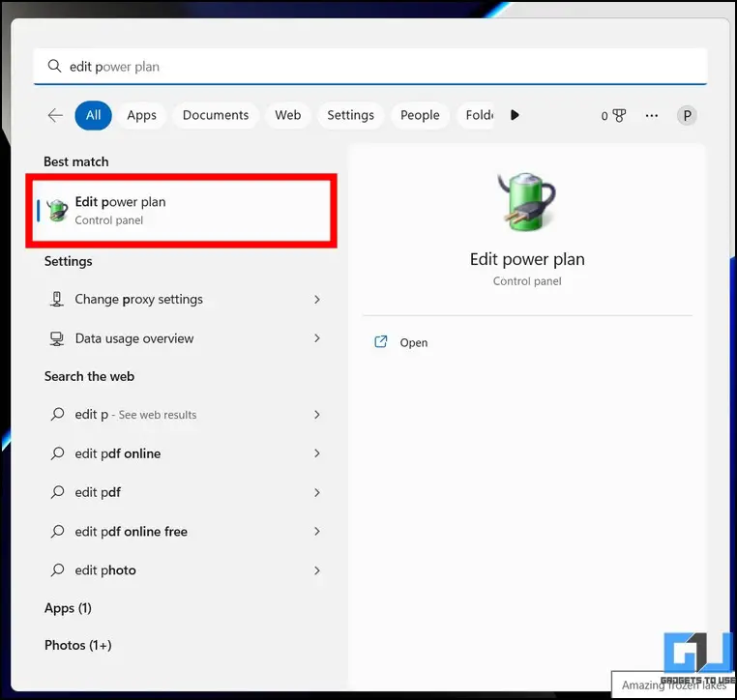Screen dimensions: 737x700
Task: Click search icon beside 'edit photo'
Action: tap(57, 569)
